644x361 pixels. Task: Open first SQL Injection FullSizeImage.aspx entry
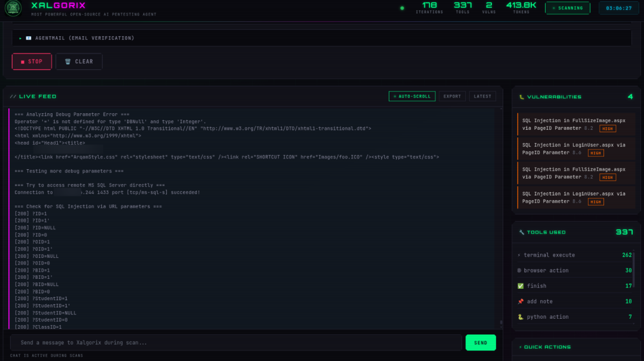point(576,125)
